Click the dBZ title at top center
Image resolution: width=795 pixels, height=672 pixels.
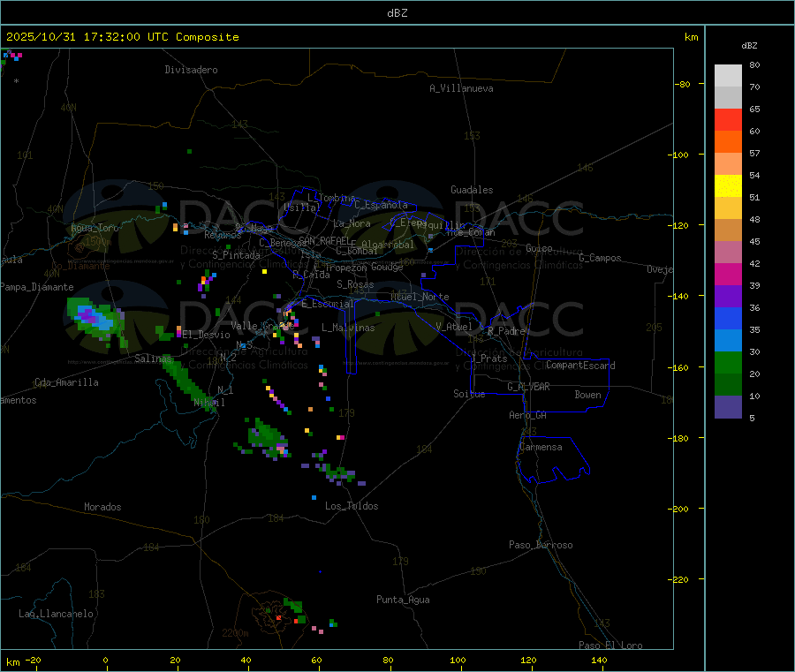[x=397, y=13]
